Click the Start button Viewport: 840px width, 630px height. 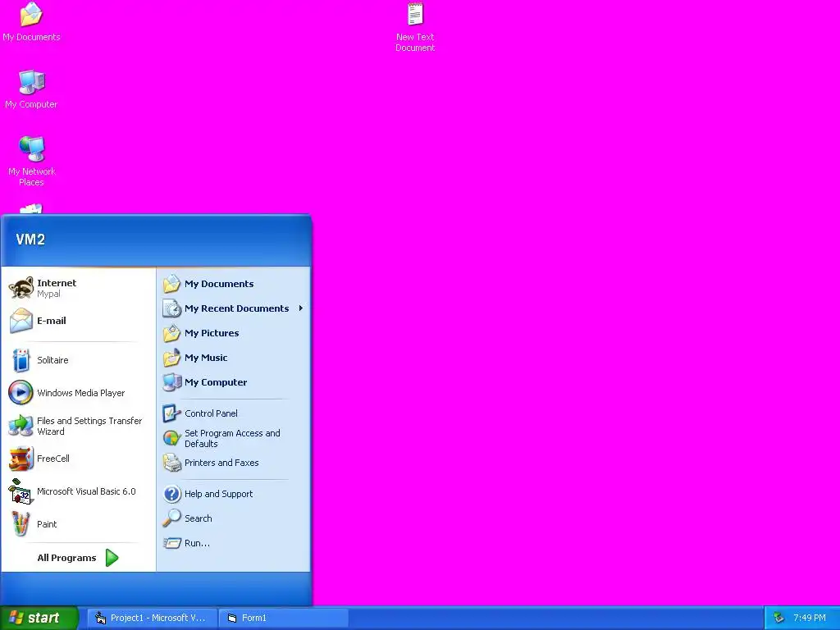point(39,619)
